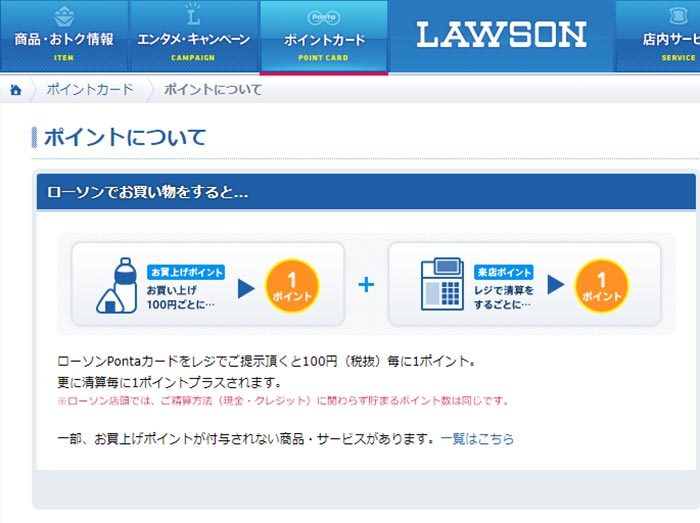Image resolution: width=700 pixels, height=523 pixels.
Task: Click the ポイントについて page heading
Action: [125, 137]
